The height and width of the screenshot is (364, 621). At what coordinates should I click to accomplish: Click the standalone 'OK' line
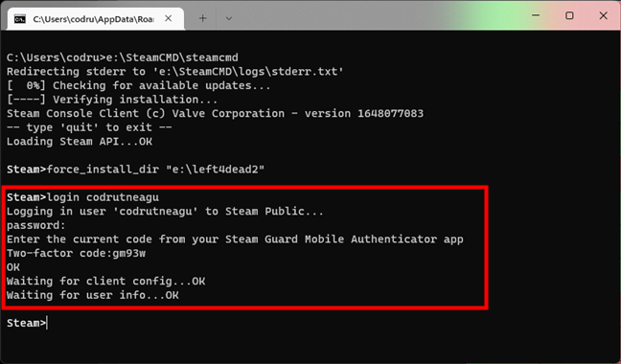click(13, 267)
